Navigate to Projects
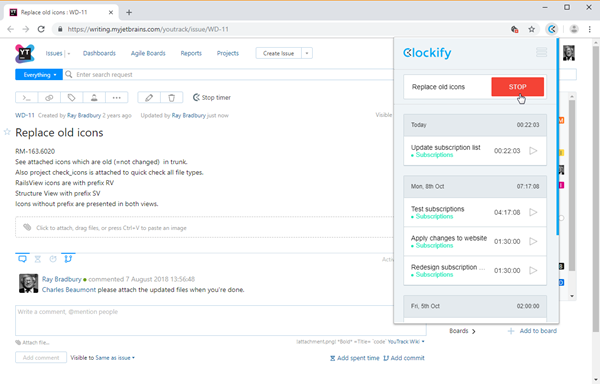The width and height of the screenshot is (600, 384). coord(228,53)
